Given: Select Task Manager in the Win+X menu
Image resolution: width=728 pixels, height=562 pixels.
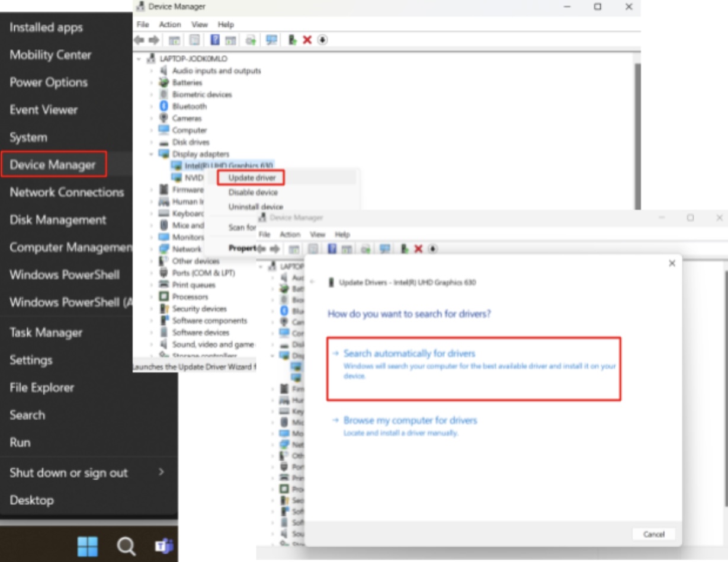Looking at the screenshot, I should 46,332.
